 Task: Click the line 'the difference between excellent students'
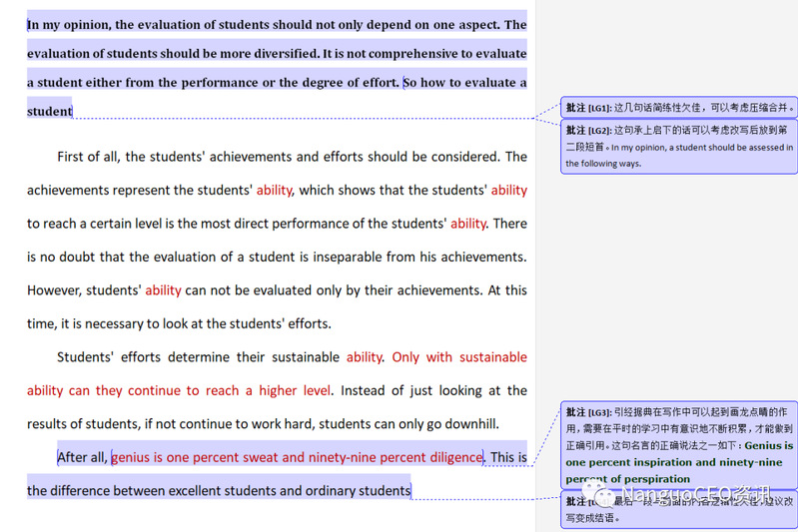219,490
